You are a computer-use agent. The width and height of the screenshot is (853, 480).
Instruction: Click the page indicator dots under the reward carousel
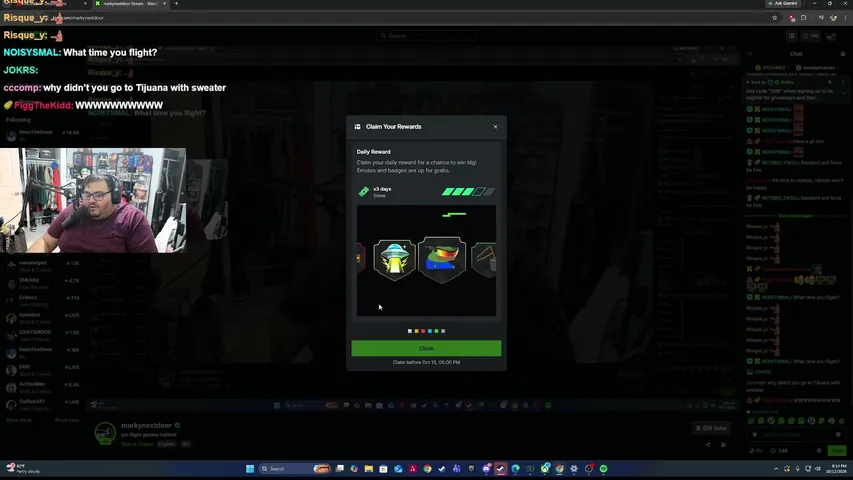point(426,331)
